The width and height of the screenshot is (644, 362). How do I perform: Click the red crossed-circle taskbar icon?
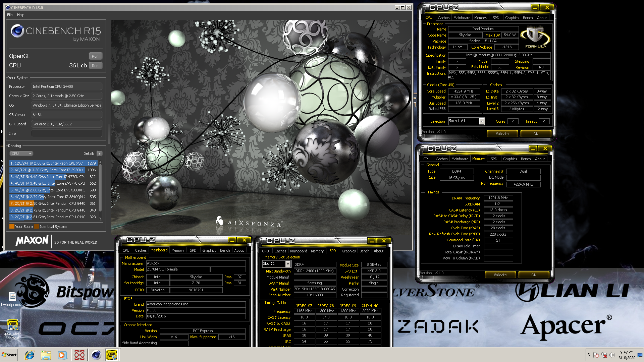pos(79,355)
